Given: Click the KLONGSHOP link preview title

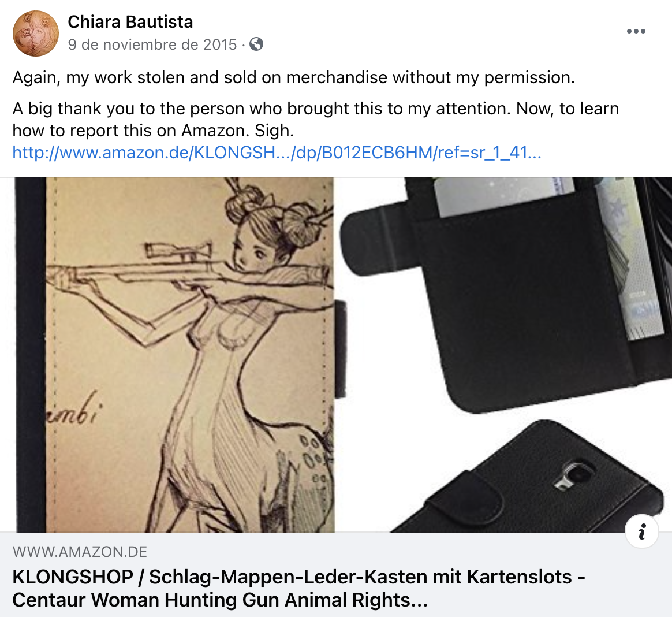Looking at the screenshot, I should [x=298, y=588].
